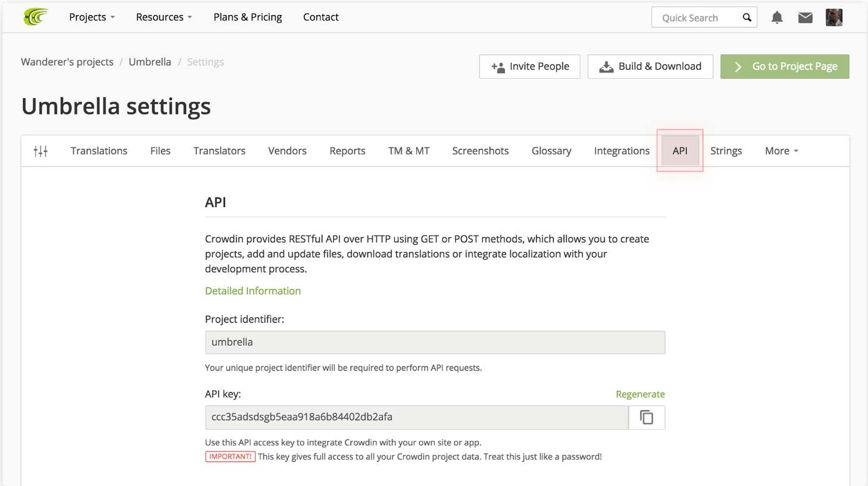Screen dimensions: 868x486
Task: Open the Detailed Information link
Action: pyautogui.click(x=252, y=291)
